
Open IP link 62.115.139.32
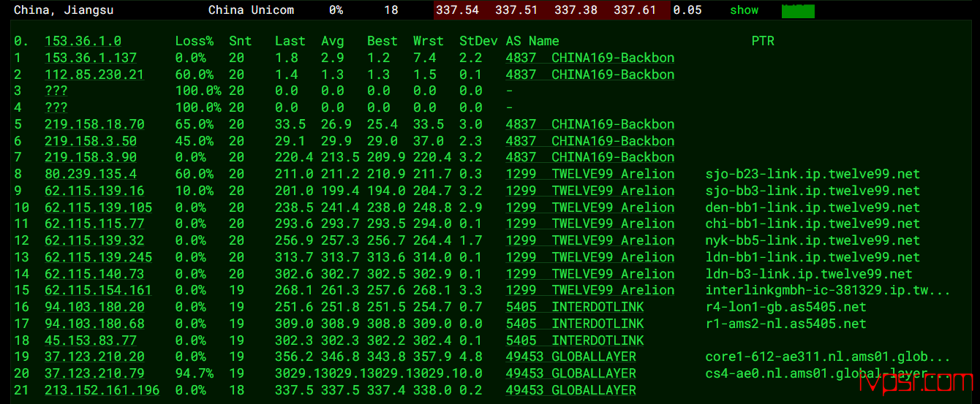click(x=94, y=240)
